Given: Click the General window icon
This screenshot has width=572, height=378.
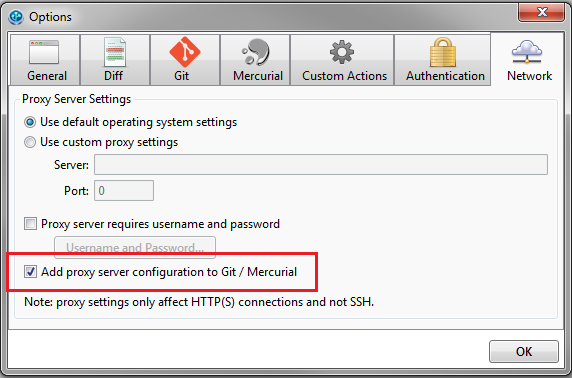Looking at the screenshot, I should [44, 52].
